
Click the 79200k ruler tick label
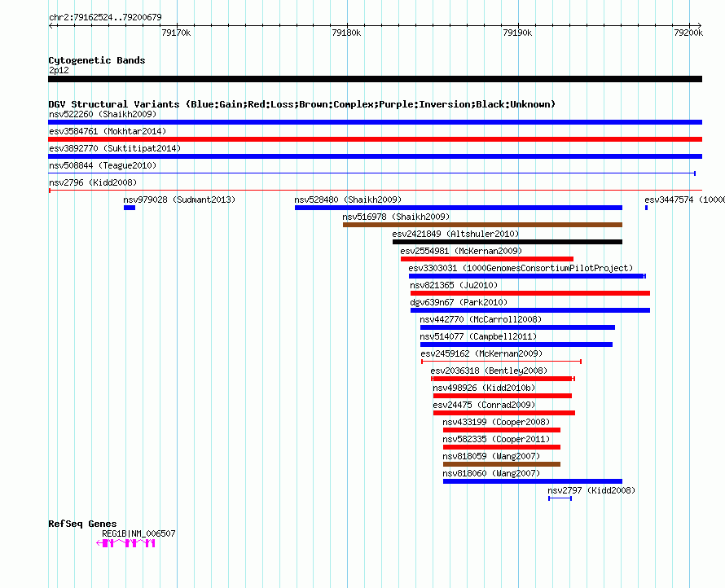point(688,33)
